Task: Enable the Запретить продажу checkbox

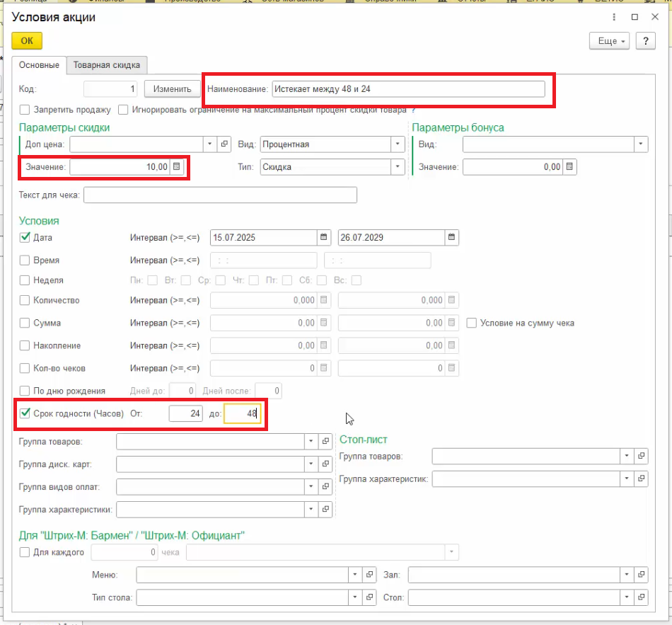Action: [x=25, y=110]
